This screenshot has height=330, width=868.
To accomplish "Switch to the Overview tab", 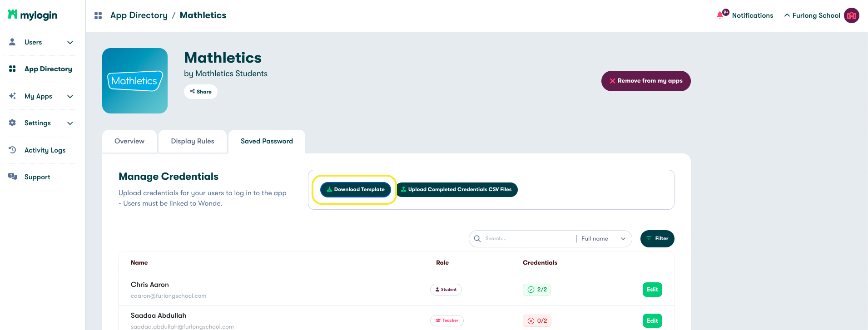I will [129, 141].
